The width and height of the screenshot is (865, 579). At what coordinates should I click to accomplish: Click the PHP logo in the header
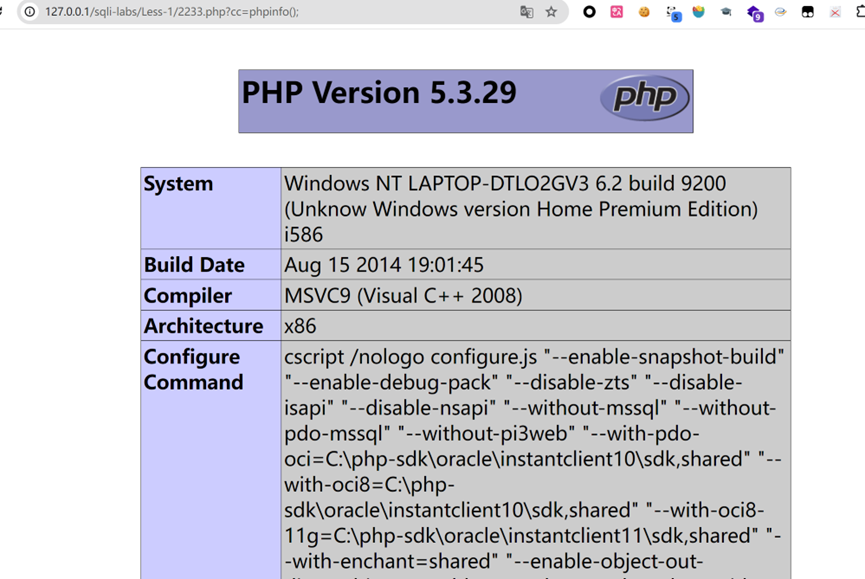point(644,98)
